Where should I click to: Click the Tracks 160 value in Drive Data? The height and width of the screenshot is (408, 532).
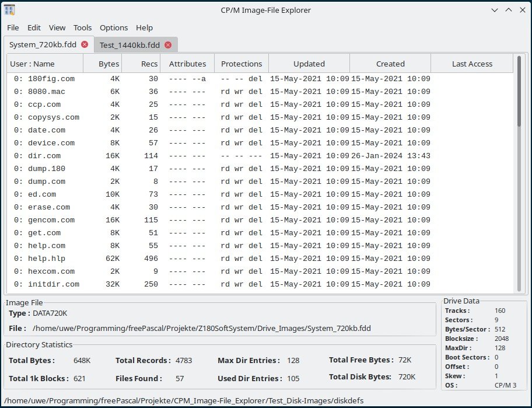click(500, 311)
